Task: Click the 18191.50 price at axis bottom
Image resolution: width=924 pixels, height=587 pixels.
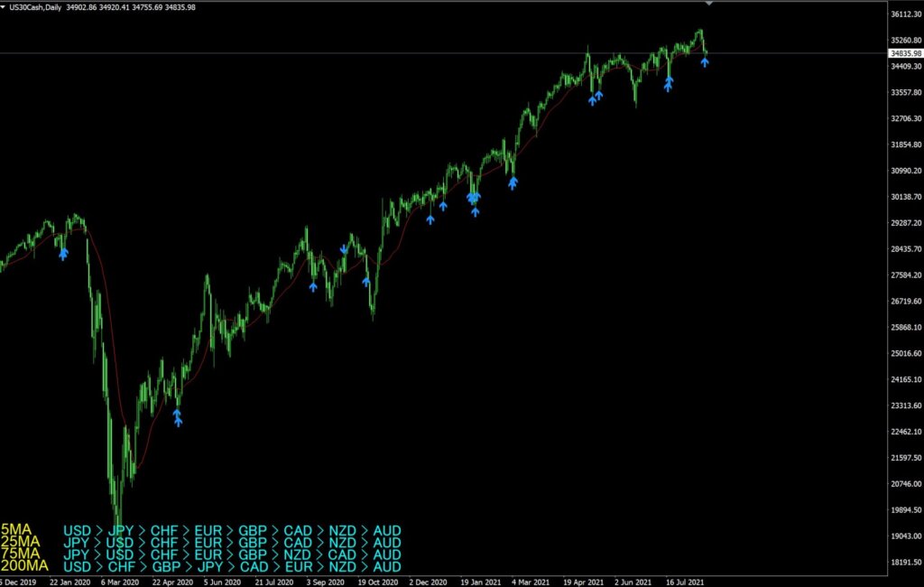Action: [903, 562]
